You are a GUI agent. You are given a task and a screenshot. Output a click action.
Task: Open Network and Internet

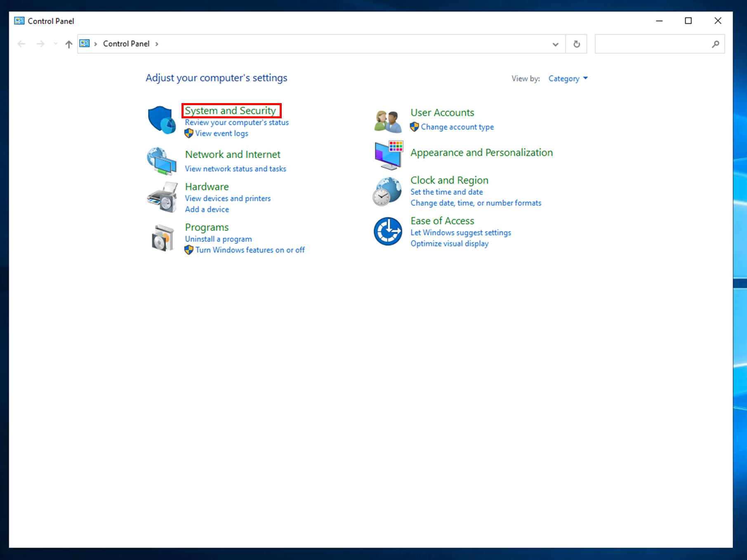tap(233, 154)
